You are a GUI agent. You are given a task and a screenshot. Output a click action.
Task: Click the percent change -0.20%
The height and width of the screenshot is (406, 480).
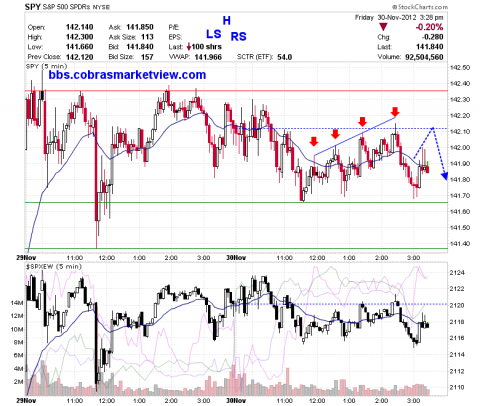(429, 27)
